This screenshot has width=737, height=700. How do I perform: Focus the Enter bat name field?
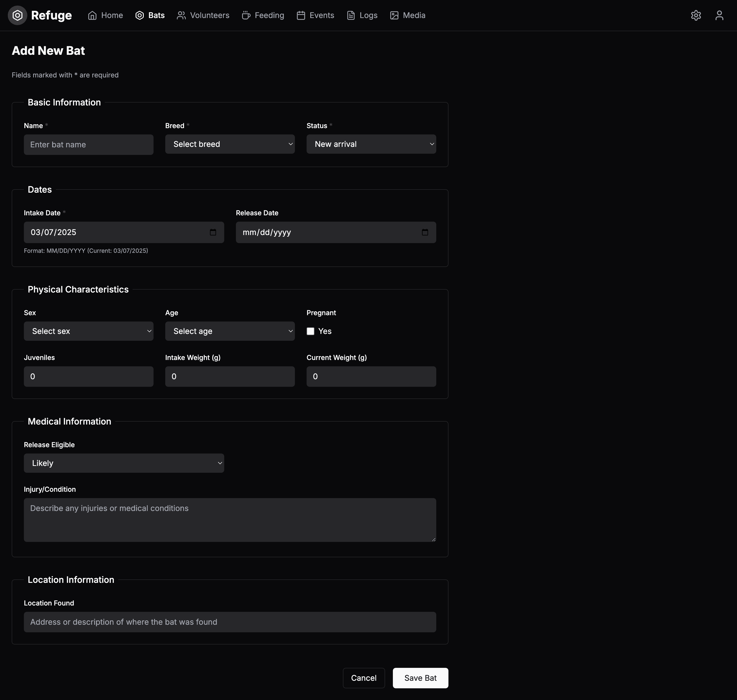point(88,145)
